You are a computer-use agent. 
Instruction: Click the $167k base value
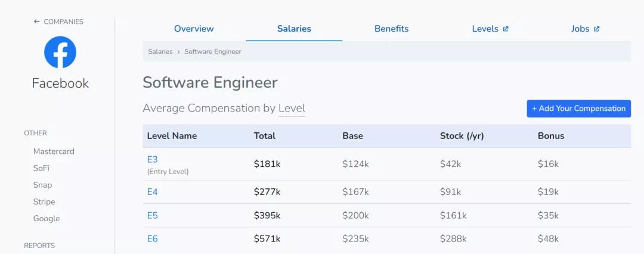coord(355,192)
